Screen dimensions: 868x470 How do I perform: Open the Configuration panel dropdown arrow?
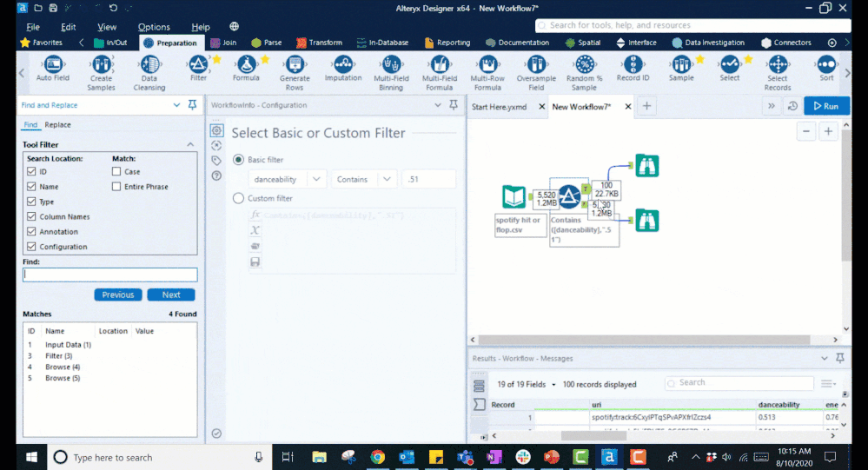tap(438, 104)
